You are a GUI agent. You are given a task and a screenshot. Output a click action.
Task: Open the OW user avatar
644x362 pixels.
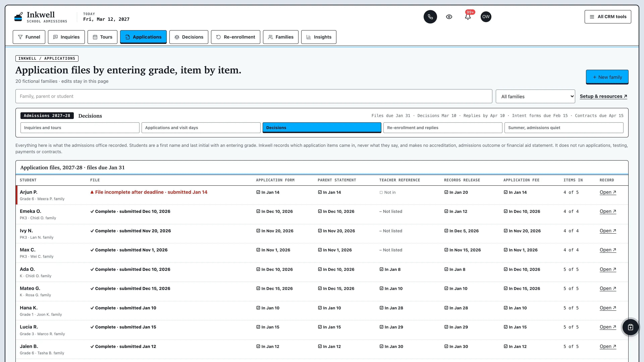pyautogui.click(x=486, y=17)
